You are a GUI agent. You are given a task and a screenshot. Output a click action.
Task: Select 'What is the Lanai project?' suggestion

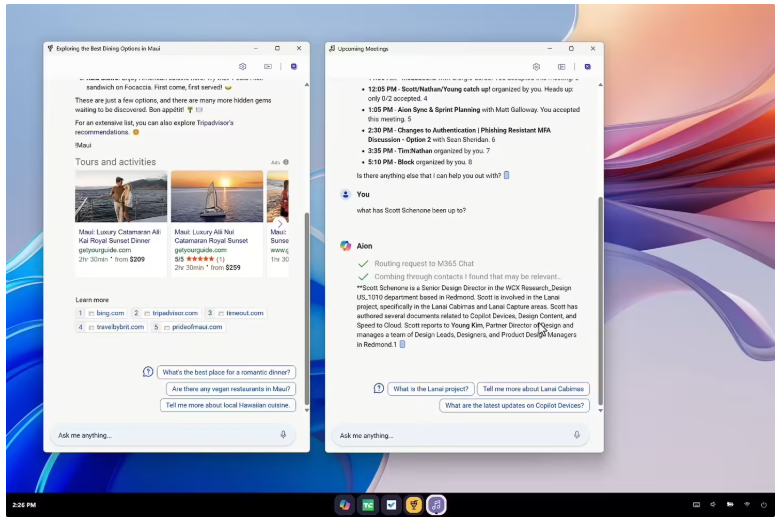point(431,389)
